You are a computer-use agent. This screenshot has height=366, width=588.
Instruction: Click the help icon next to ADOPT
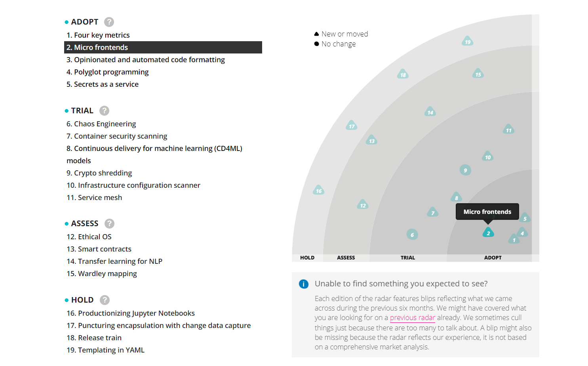[109, 22]
